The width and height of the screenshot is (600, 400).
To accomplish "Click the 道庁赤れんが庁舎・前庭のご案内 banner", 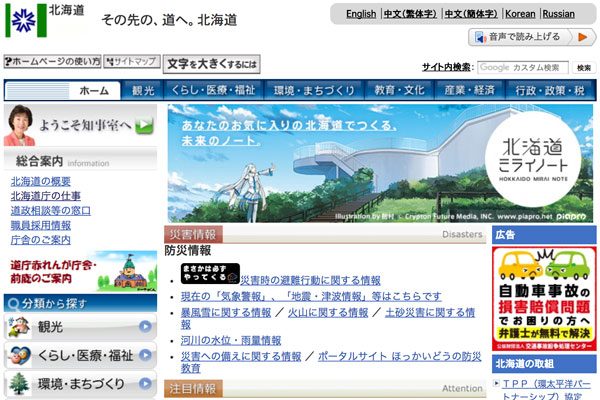I will click(81, 271).
